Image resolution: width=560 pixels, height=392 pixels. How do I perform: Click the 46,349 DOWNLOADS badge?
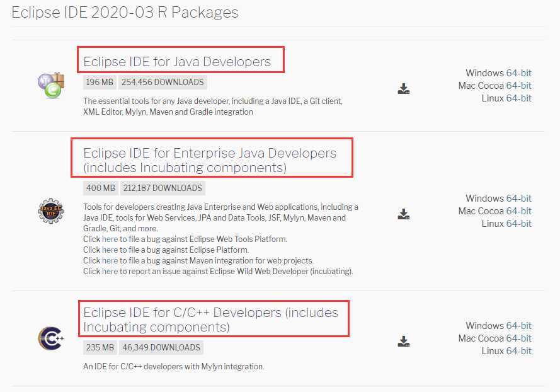tap(161, 347)
